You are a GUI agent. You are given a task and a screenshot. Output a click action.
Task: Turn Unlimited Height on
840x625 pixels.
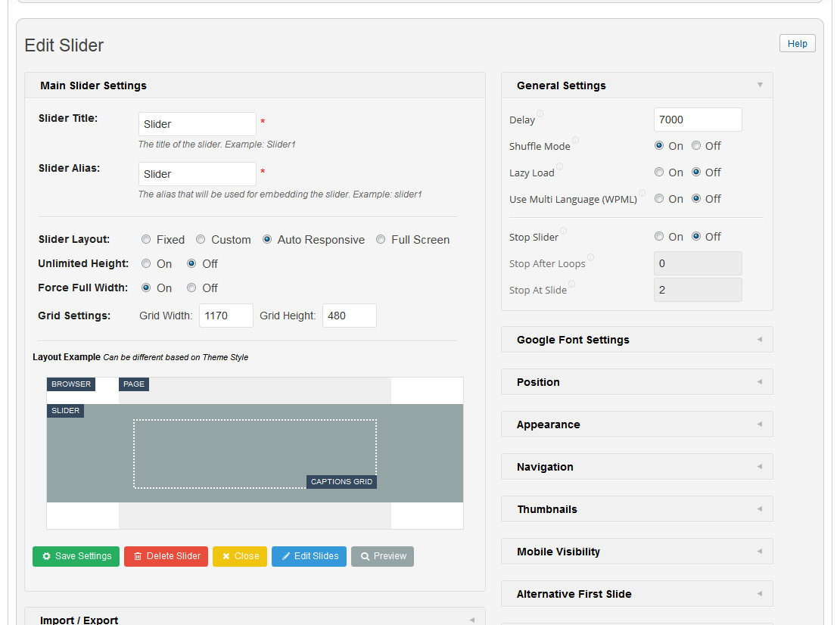point(146,264)
